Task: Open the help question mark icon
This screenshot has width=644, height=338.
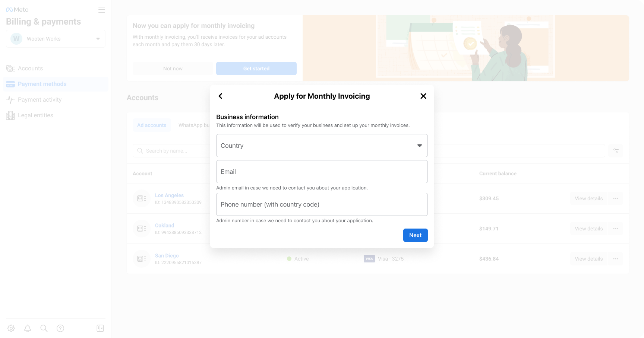Action: 60,328
